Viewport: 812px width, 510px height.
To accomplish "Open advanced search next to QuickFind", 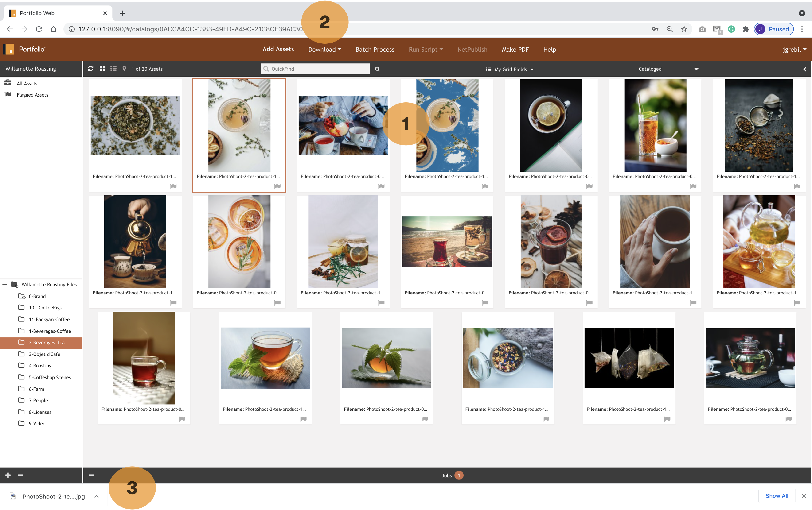I will 377,69.
